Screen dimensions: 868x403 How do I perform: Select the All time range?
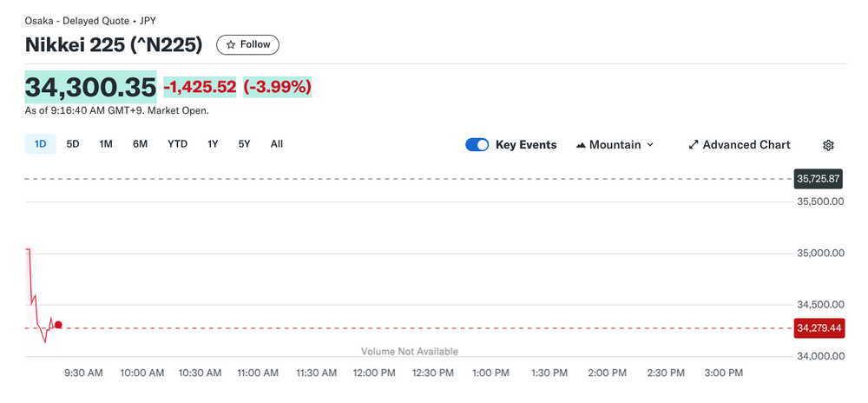point(276,144)
